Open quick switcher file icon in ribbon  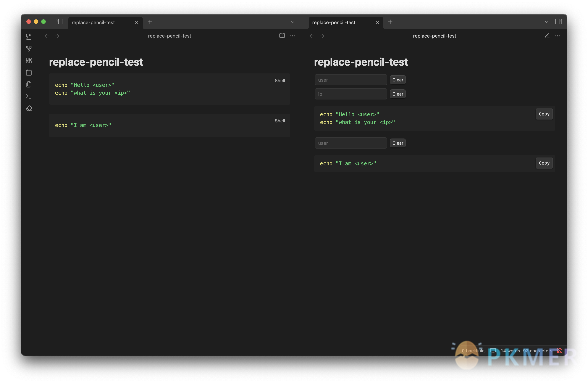click(x=29, y=37)
